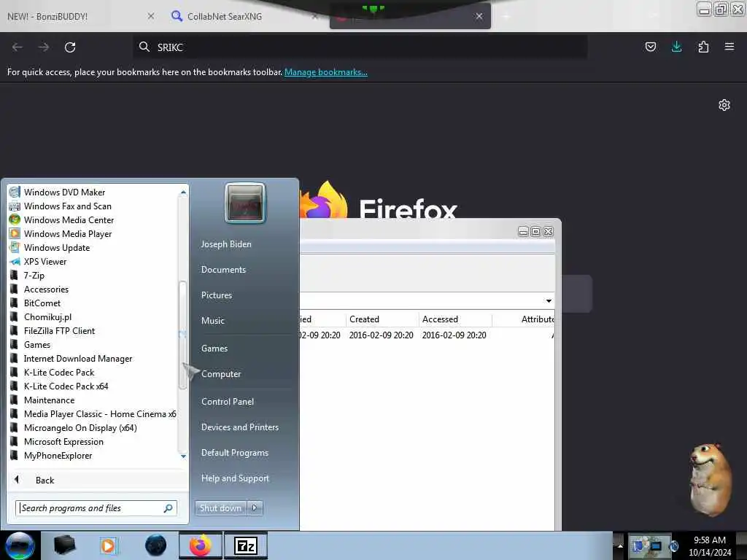
Task: Open the Pocket save icon
Action: tap(650, 47)
